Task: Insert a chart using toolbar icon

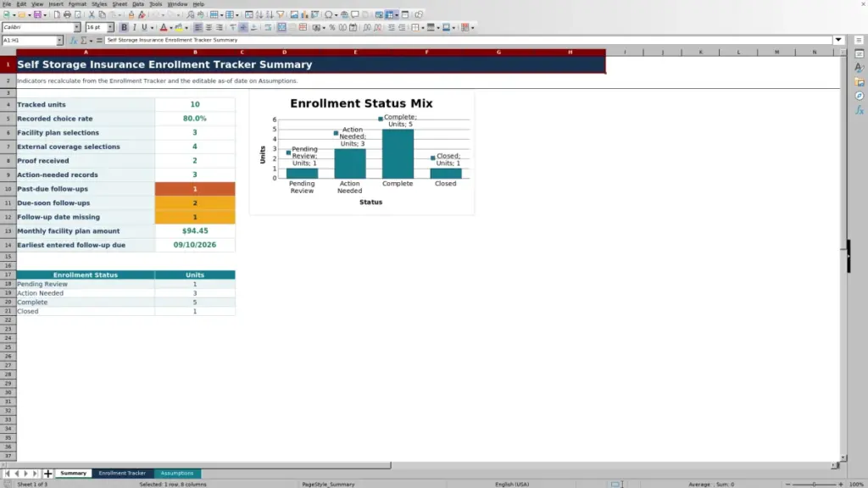Action: click(x=304, y=15)
